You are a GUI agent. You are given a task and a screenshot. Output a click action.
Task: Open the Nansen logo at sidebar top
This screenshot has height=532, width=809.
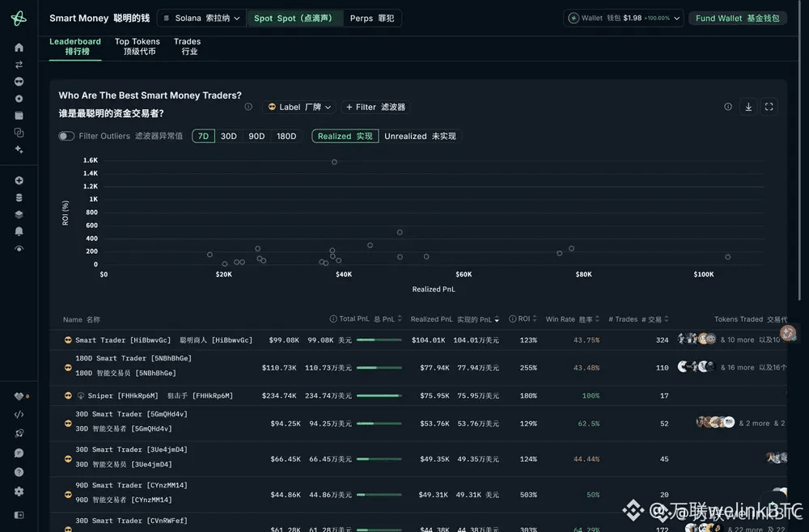(19, 18)
